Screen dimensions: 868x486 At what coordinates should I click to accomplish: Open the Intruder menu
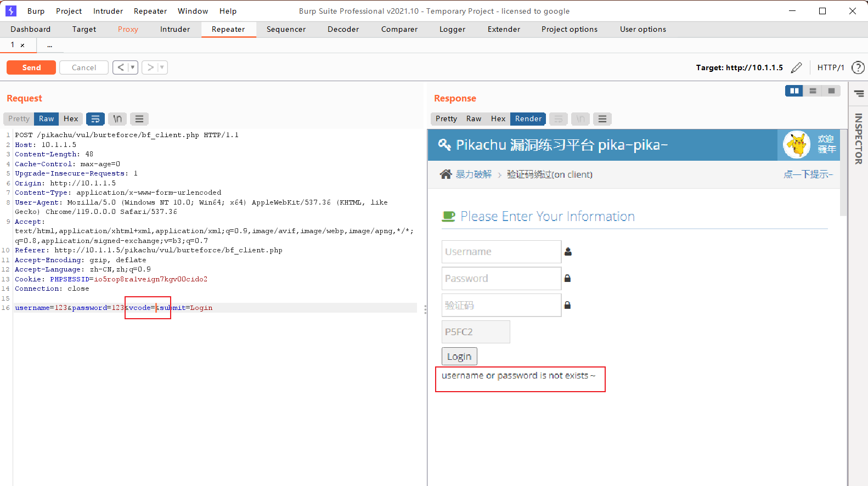click(108, 11)
